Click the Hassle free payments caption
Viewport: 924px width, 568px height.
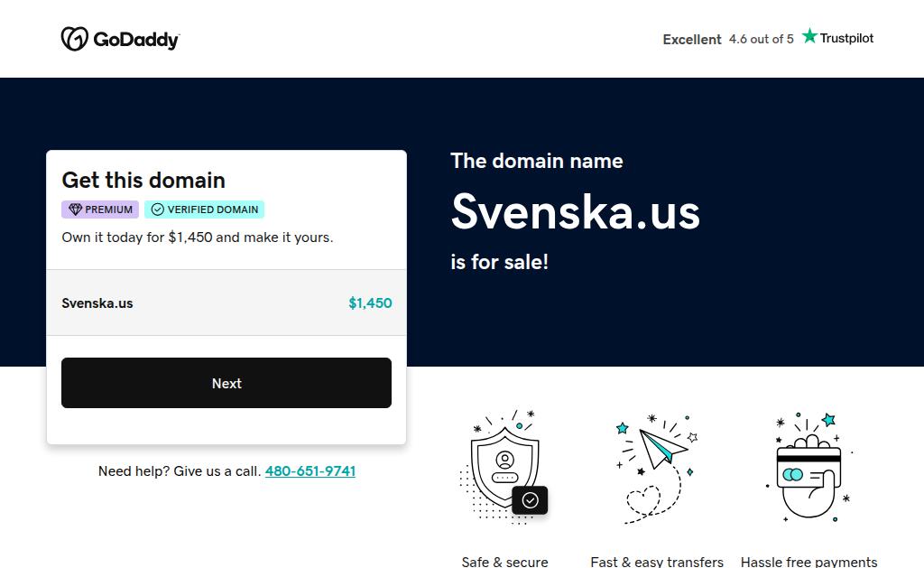(809, 562)
